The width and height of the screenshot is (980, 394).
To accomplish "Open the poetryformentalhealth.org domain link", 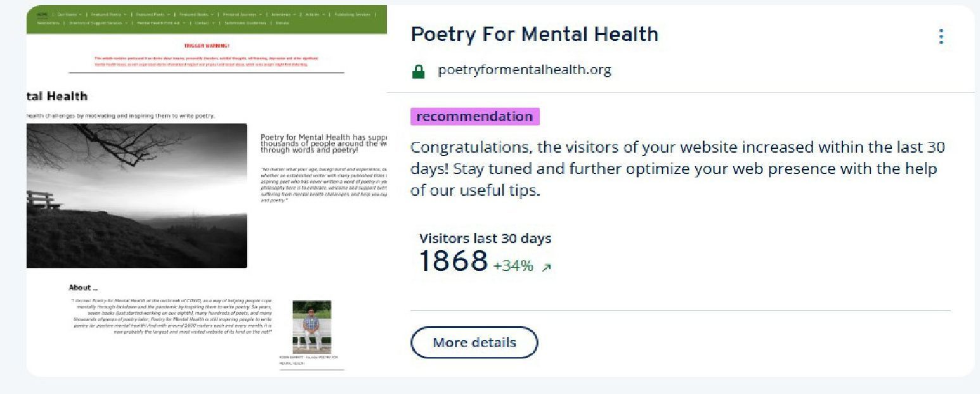I will tap(524, 70).
